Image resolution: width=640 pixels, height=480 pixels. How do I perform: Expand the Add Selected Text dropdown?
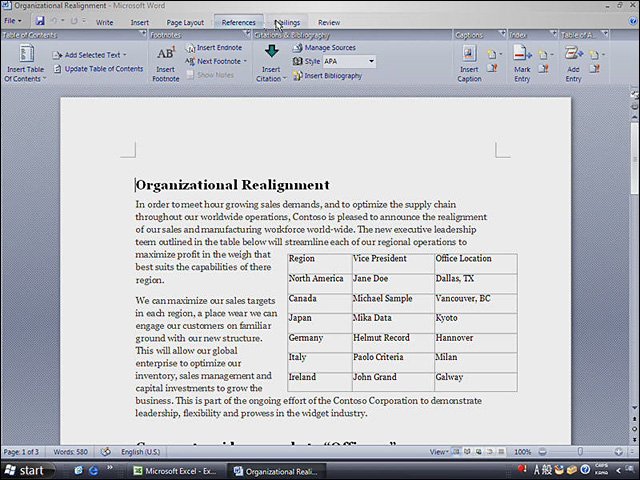click(125, 55)
